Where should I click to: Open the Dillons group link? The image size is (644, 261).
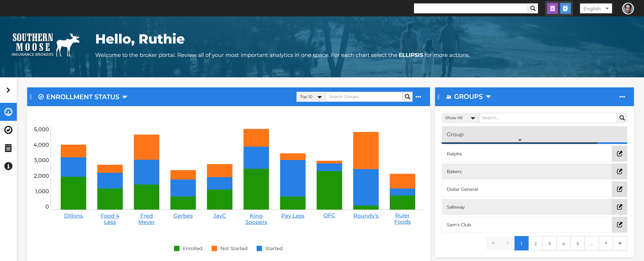(x=73, y=216)
